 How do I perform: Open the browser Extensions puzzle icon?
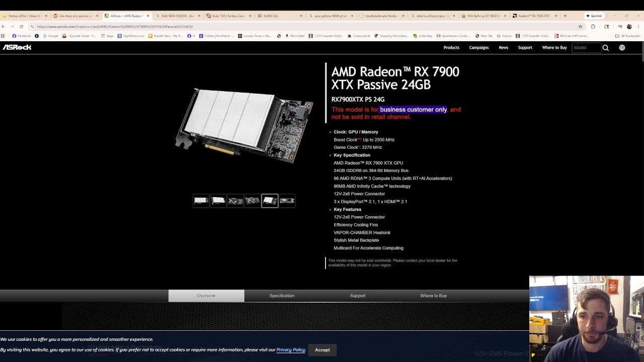point(593,26)
